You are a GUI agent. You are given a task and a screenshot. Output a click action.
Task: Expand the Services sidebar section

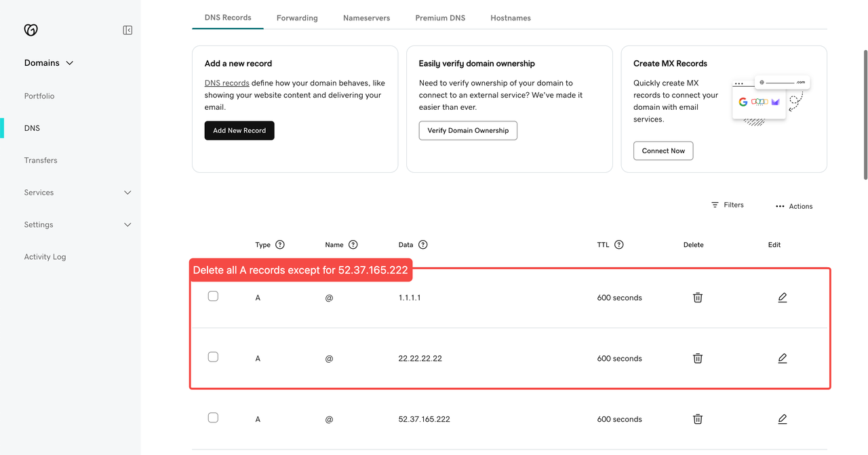(x=127, y=193)
